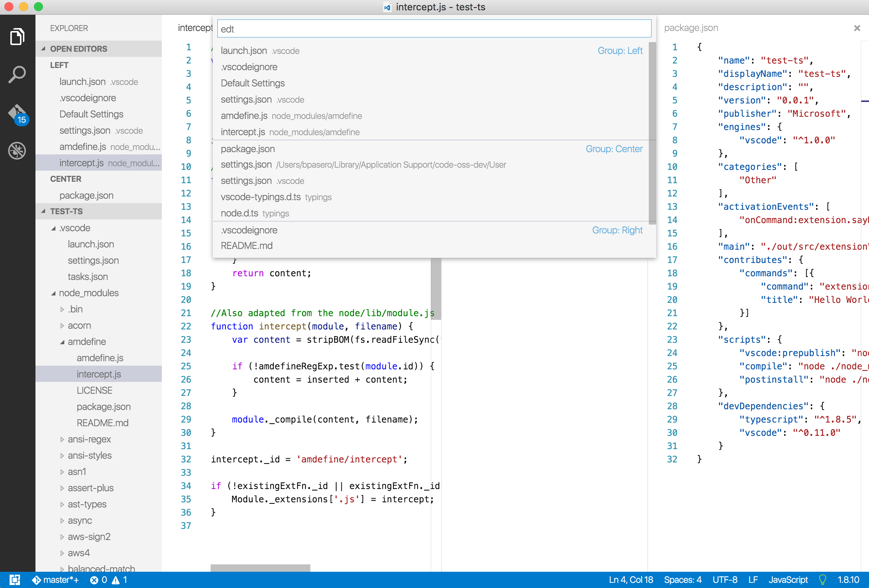
Task: Open the Explorer view icon
Action: click(x=17, y=37)
